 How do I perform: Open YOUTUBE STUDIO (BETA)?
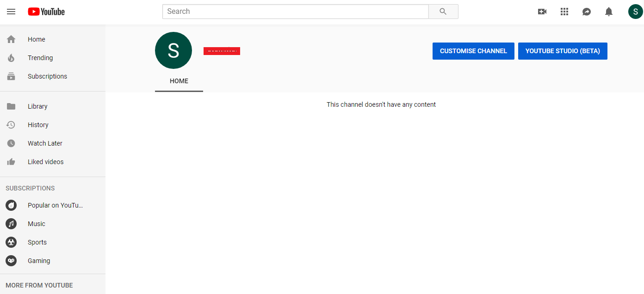[563, 51]
